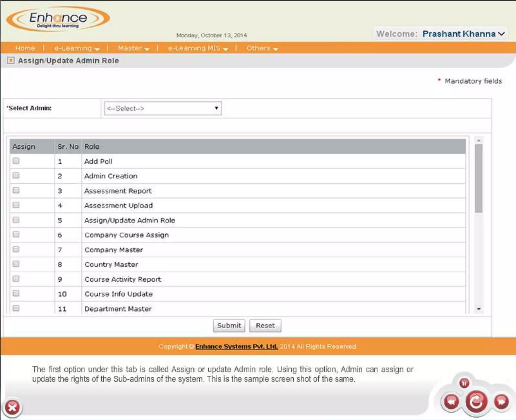Click the role list scroll down arrow
This screenshot has height=420, width=516.
click(x=479, y=309)
